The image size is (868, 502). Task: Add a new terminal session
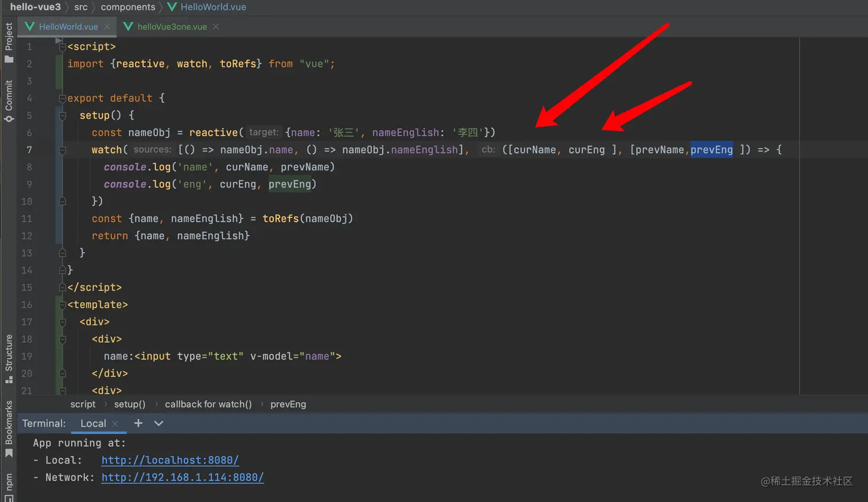click(138, 423)
